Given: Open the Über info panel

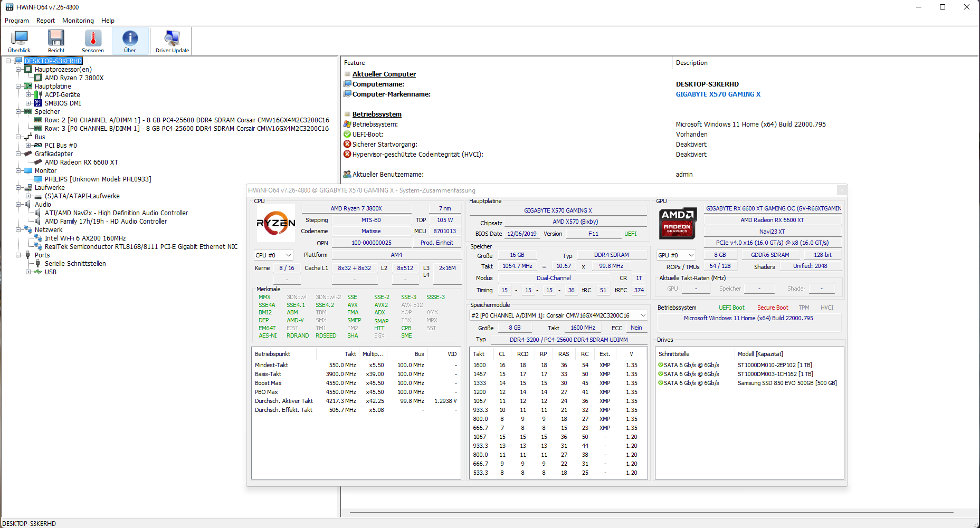Looking at the screenshot, I should coord(130,40).
